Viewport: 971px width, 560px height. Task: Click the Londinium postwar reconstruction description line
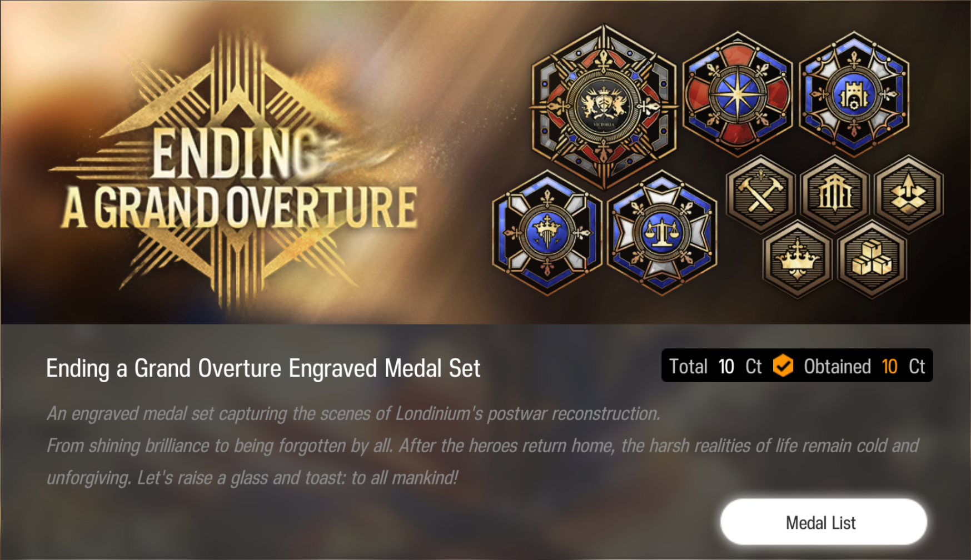click(x=353, y=414)
